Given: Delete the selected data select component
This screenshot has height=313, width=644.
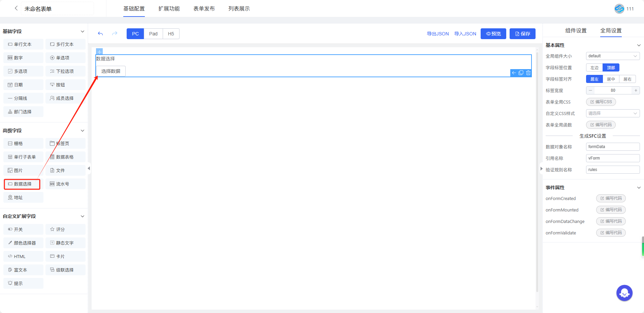Looking at the screenshot, I should coord(528,73).
